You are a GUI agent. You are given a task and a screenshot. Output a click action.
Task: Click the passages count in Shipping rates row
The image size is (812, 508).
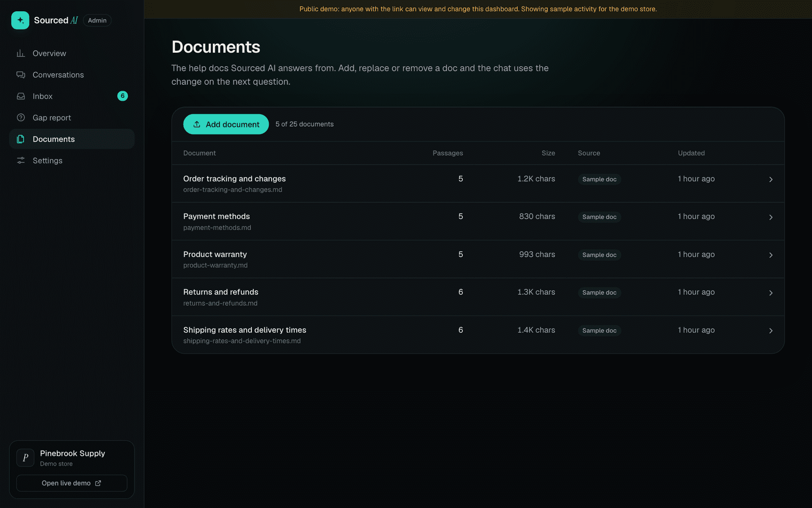pos(461,330)
